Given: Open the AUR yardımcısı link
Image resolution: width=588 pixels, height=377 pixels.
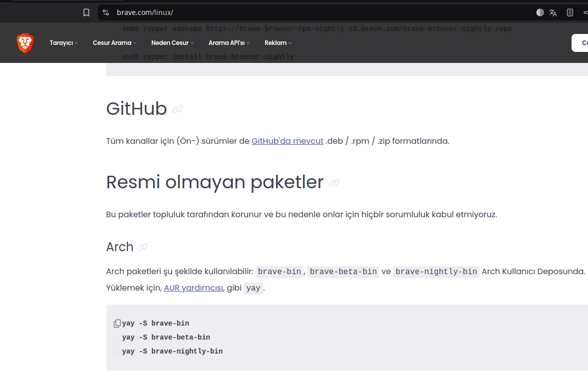Looking at the screenshot, I should 194,288.
